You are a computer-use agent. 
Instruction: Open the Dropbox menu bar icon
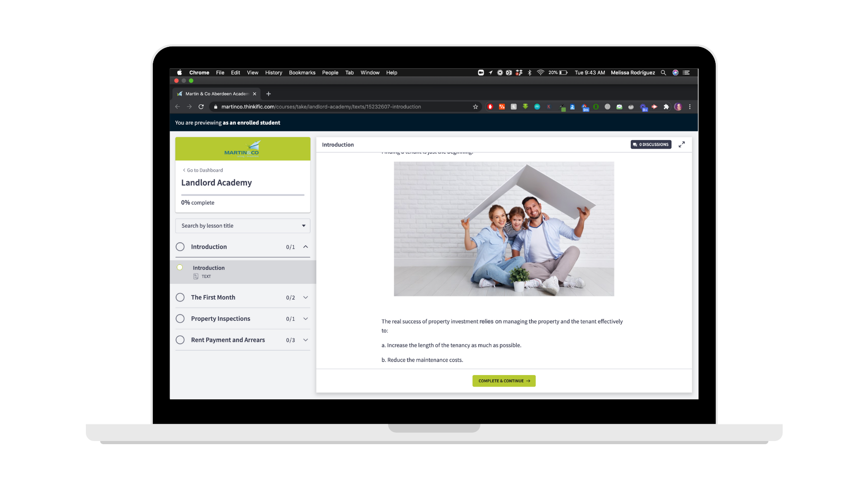[519, 73]
